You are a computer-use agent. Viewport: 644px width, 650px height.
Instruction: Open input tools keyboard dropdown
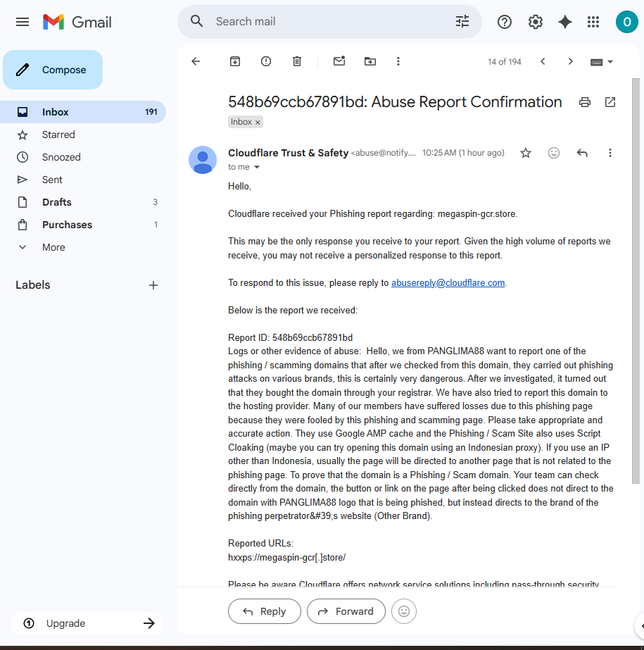click(x=601, y=62)
